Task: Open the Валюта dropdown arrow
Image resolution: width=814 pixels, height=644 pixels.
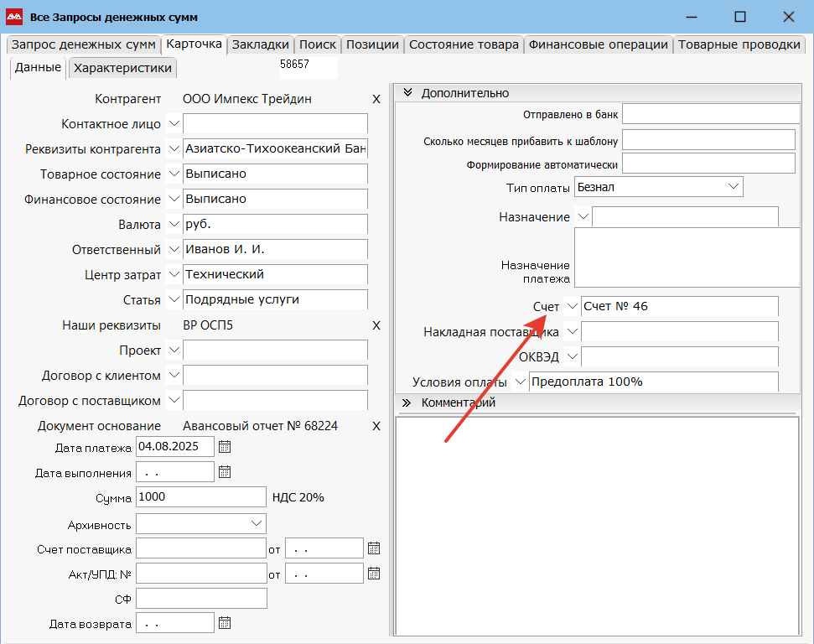Action: pyautogui.click(x=174, y=225)
